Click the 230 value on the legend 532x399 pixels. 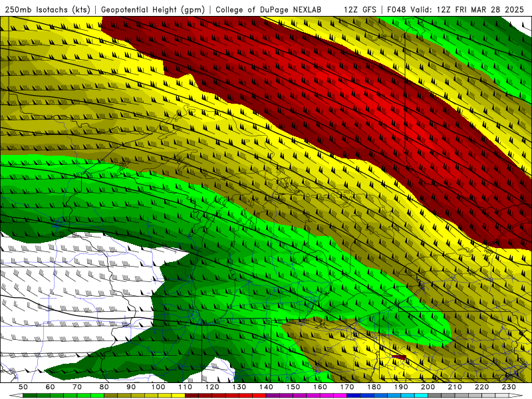coord(509,387)
